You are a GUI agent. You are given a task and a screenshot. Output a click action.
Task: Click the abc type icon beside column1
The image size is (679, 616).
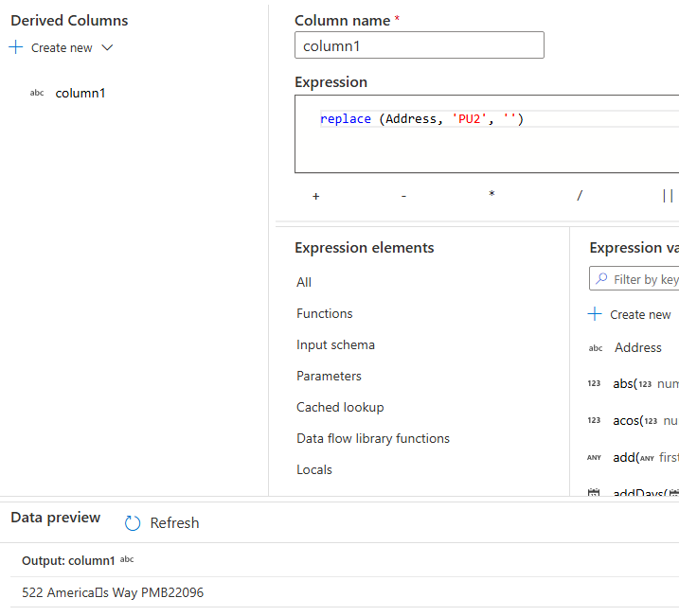pyautogui.click(x=37, y=93)
